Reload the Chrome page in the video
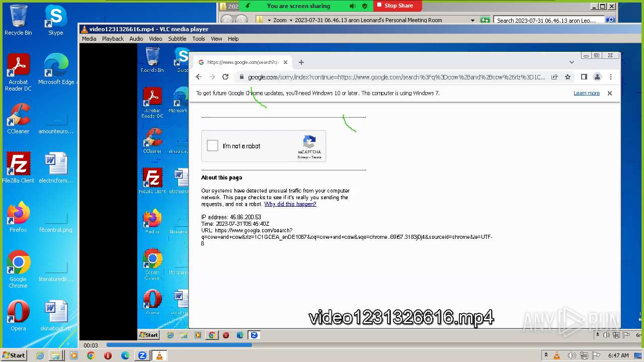Screen dimensions: 644x362 [225, 77]
